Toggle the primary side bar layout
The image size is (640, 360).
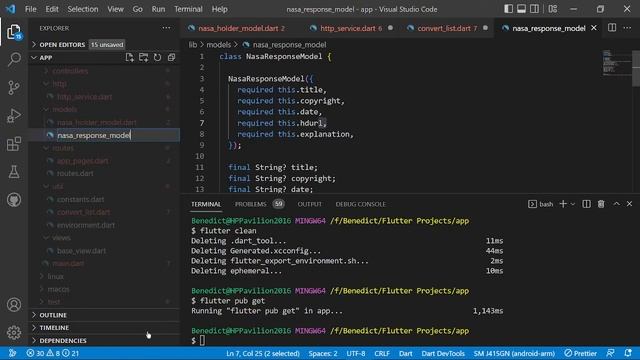pyautogui.click(x=508, y=9)
